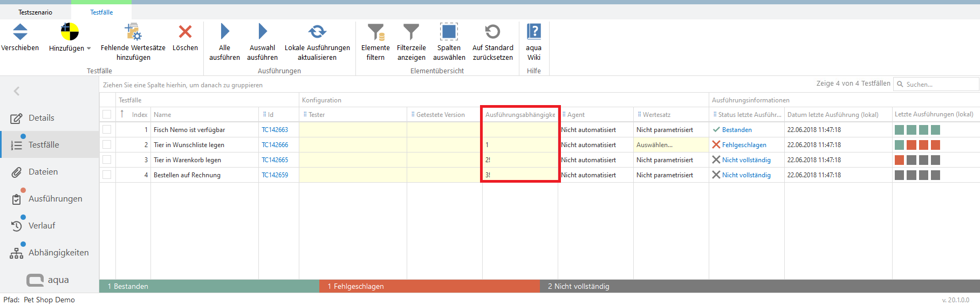
Task: Expand the Hinzufügen dropdown menu
Action: click(x=89, y=48)
